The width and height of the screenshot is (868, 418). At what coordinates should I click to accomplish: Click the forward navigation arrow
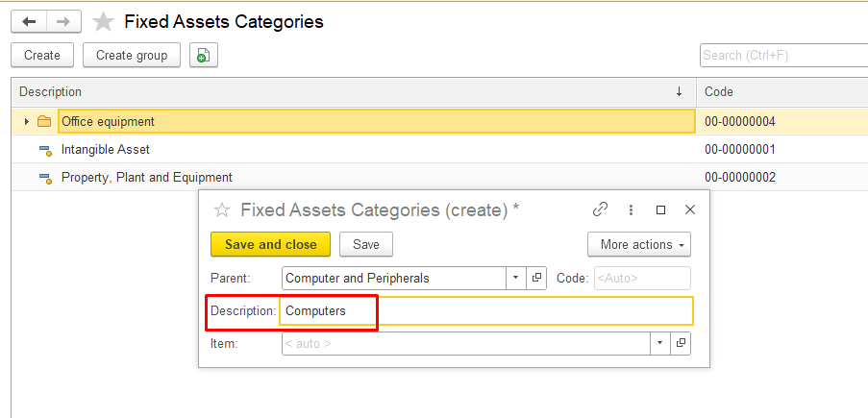click(63, 21)
